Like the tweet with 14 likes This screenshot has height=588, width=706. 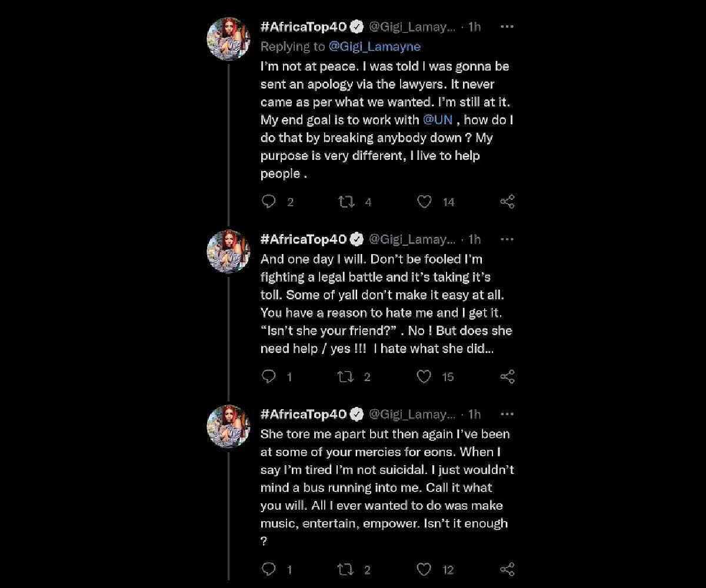(424, 202)
